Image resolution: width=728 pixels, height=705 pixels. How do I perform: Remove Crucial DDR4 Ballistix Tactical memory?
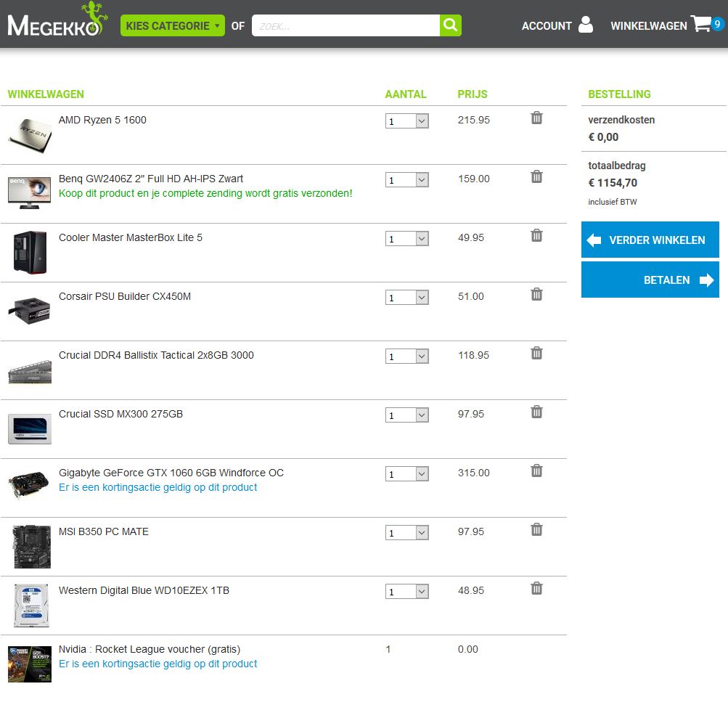(536, 354)
